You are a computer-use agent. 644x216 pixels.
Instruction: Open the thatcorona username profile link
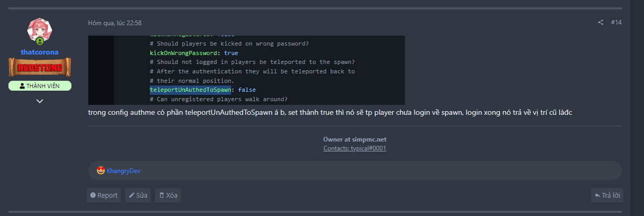(39, 52)
